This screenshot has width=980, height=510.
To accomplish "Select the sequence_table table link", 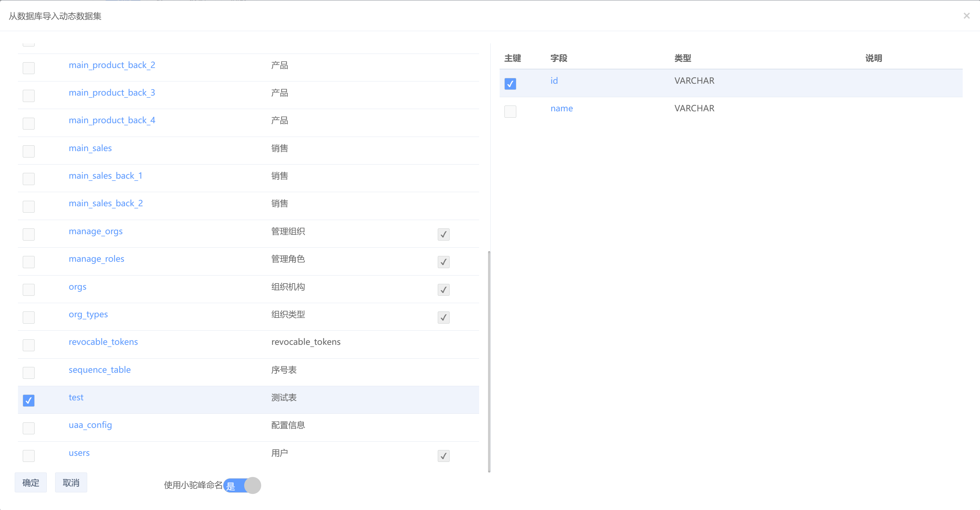I will click(x=100, y=370).
